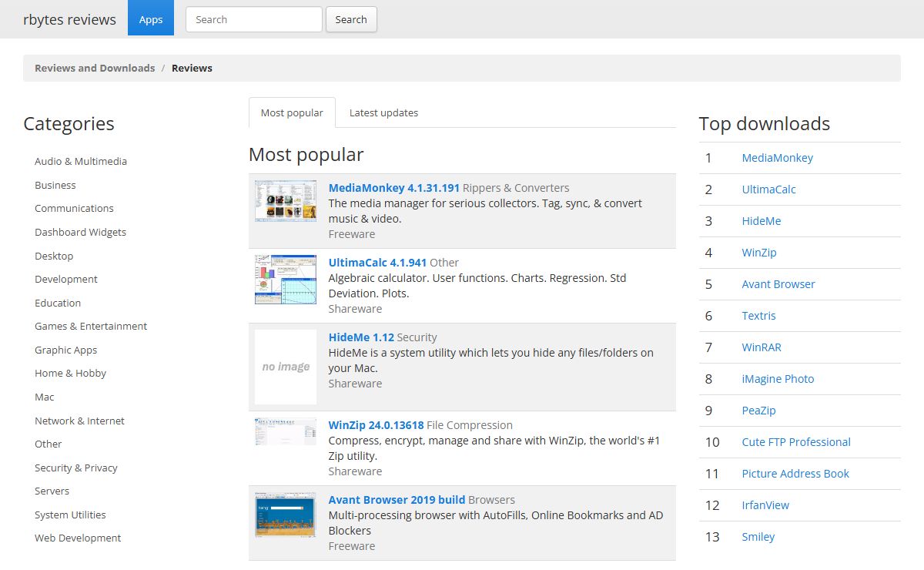Open the Security & Privacy category
The image size is (924, 570).
[76, 468]
